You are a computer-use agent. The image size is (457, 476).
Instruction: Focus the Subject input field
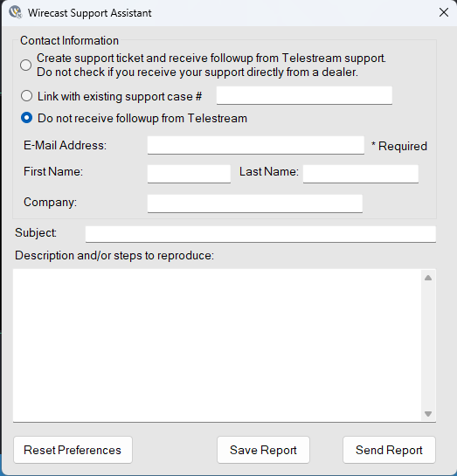(x=260, y=234)
